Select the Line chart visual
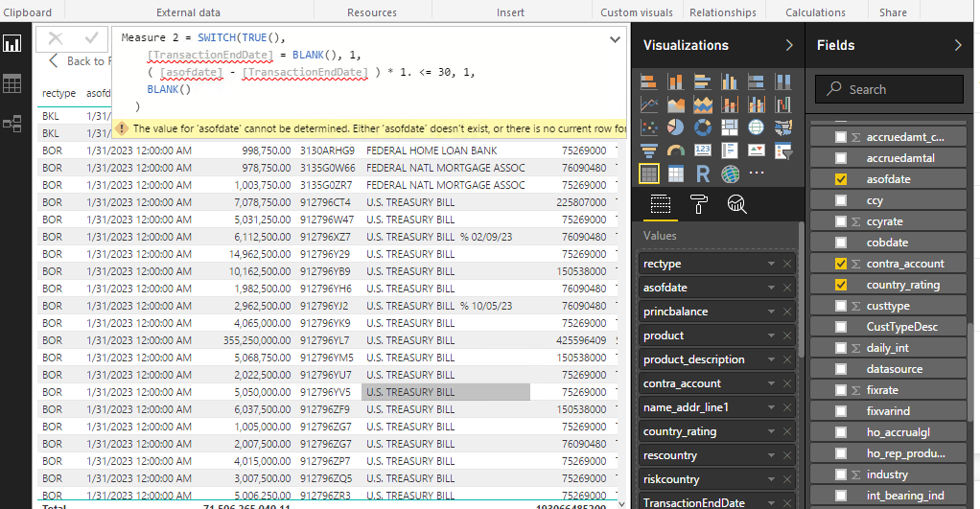 point(649,104)
